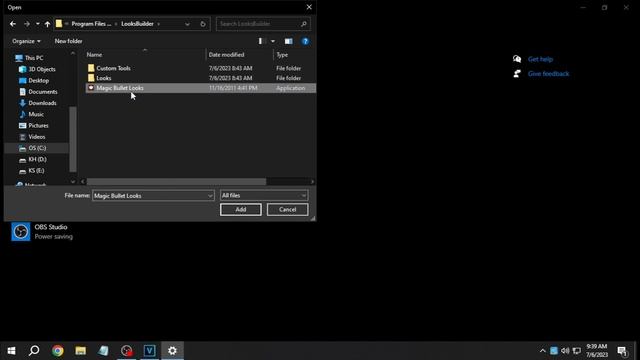Open the Windows Start menu
The image size is (640, 360).
click(x=11, y=351)
